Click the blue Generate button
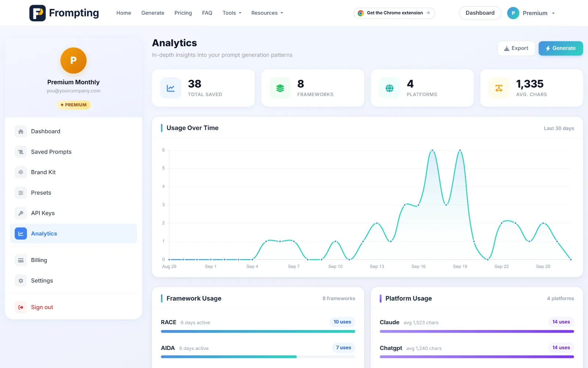588x368 pixels. pyautogui.click(x=561, y=48)
